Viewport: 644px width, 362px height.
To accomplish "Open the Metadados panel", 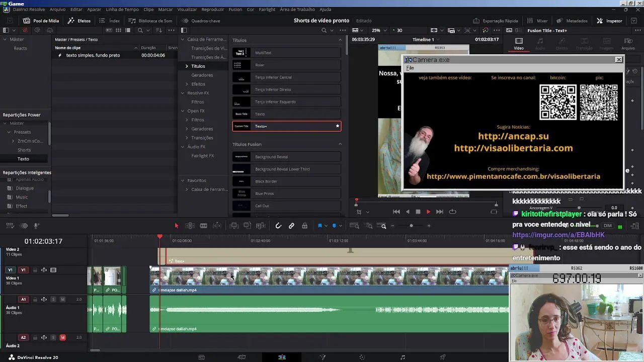I will coord(572,21).
